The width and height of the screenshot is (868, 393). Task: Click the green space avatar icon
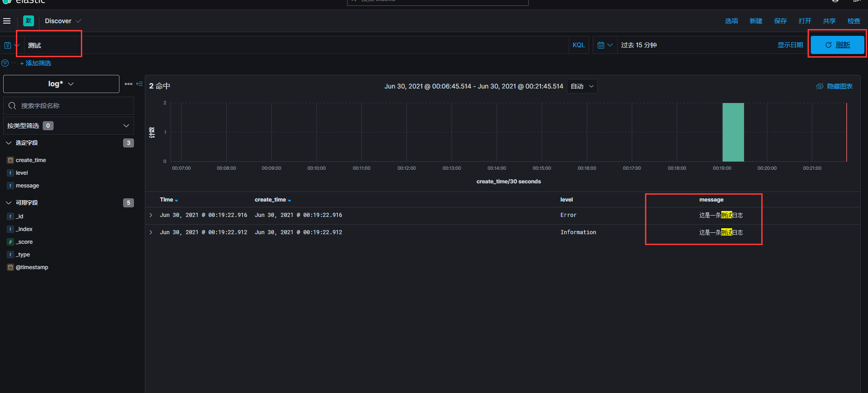(29, 21)
